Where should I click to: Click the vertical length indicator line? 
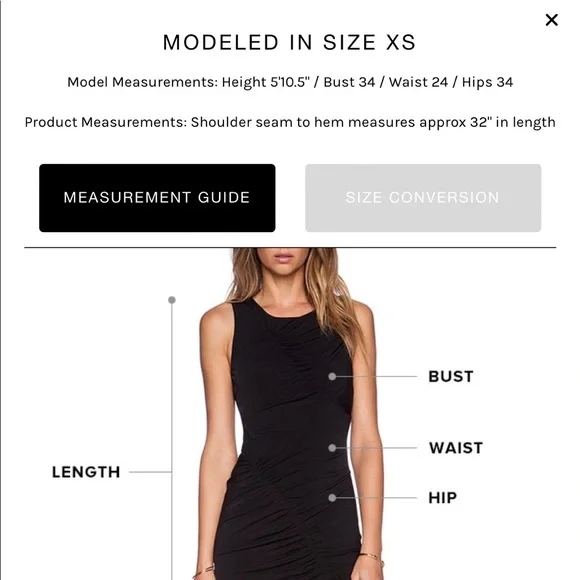(172, 440)
